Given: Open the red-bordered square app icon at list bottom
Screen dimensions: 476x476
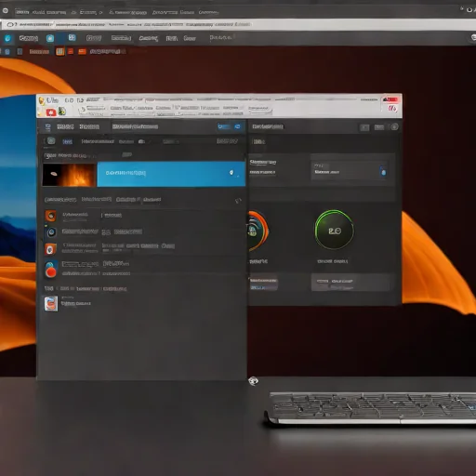Looking at the screenshot, I should (51, 303).
